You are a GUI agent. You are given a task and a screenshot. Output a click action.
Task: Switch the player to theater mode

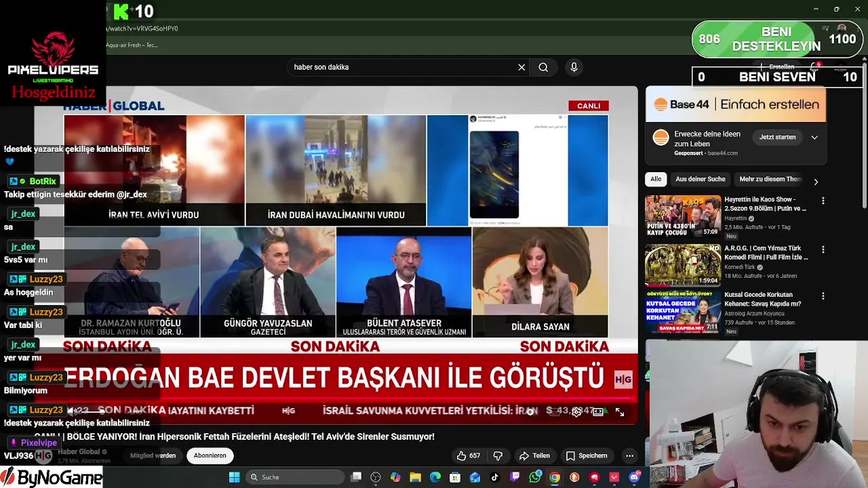(598, 411)
